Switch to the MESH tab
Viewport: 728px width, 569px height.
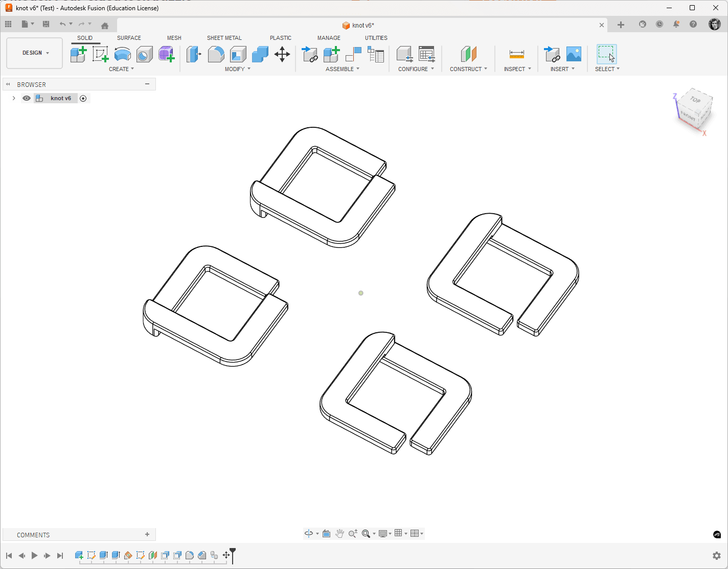pos(174,38)
